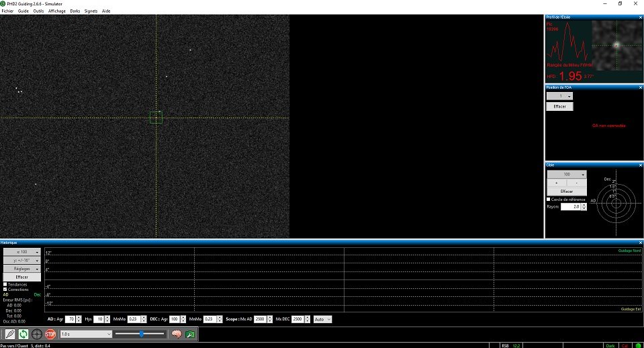Open the Aide menu
This screenshot has height=348, width=644.
106,11
